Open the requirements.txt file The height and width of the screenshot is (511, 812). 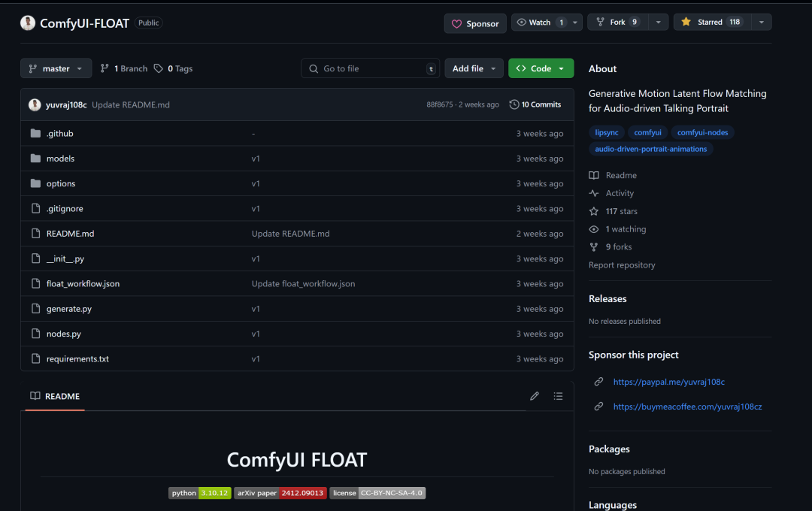click(77, 358)
